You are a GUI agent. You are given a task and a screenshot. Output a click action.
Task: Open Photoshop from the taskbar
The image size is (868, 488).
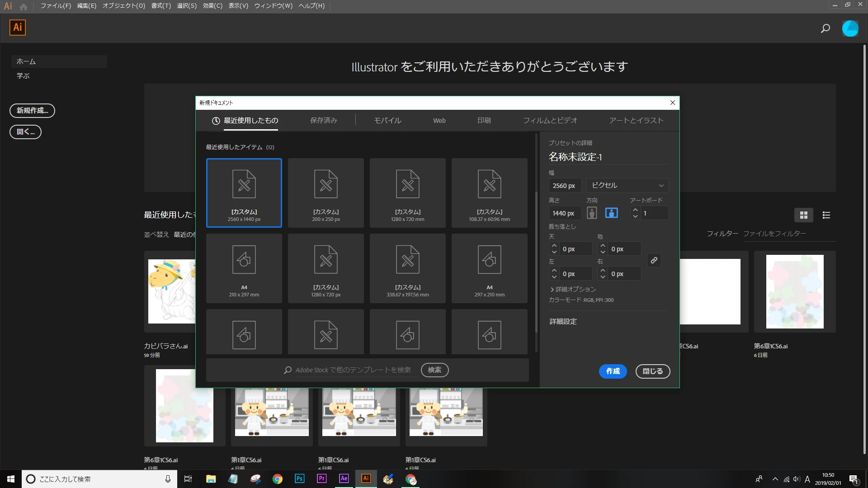(299, 479)
